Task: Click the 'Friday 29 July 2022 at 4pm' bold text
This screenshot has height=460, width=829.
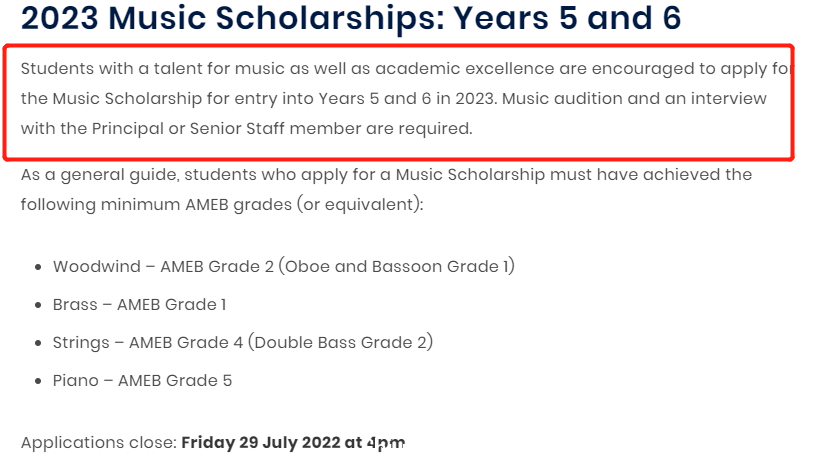Action: tap(293, 442)
